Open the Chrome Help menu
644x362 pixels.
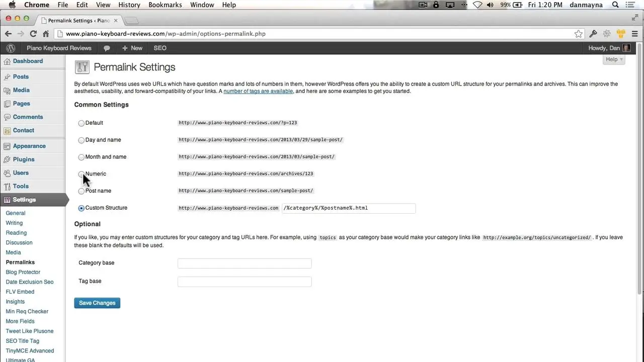[229, 5]
